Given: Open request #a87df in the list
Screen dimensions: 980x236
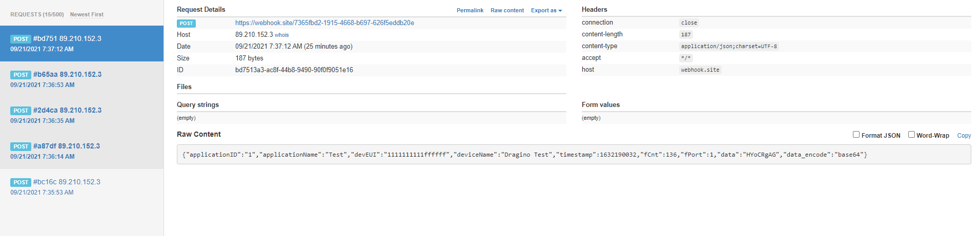Looking at the screenshot, I should (x=81, y=151).
